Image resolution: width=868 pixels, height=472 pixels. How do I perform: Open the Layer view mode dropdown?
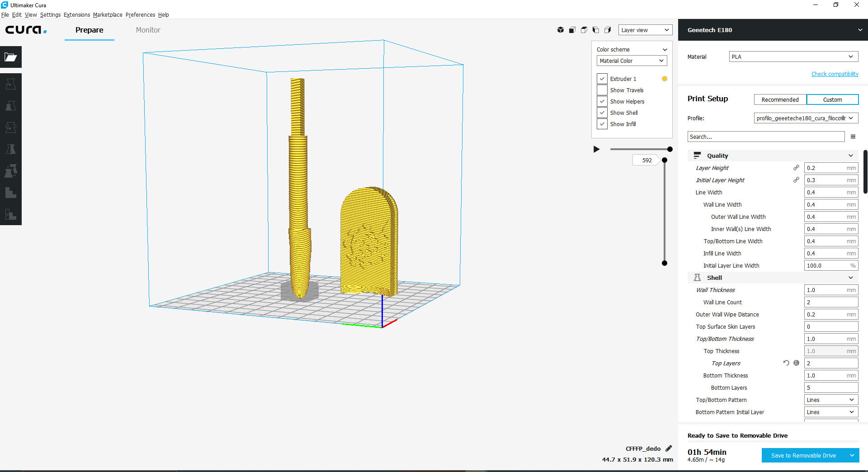tap(645, 30)
